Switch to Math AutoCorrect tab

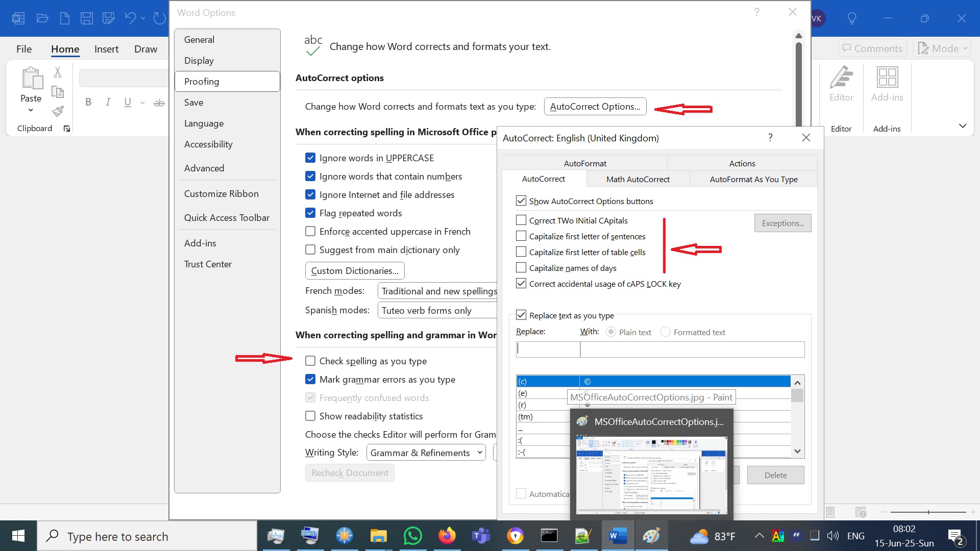tap(638, 179)
